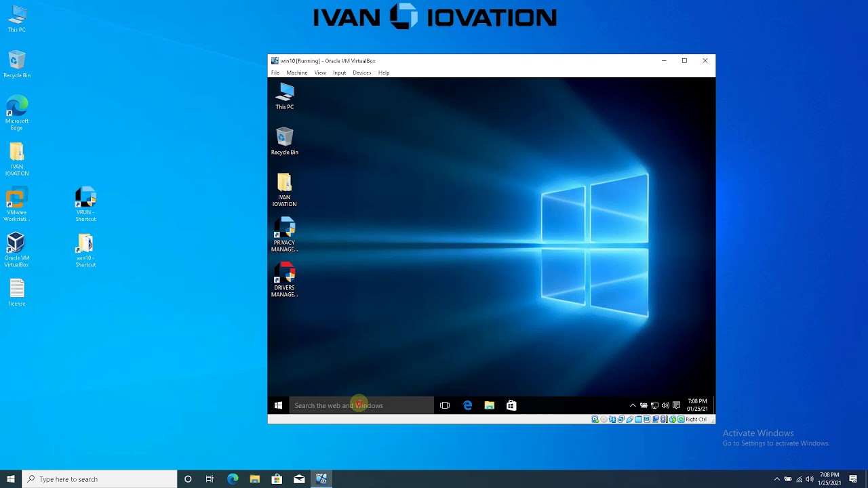This screenshot has width=868, height=488.
Task: Select VRUN - Shortcut on host desktop
Action: pyautogui.click(x=85, y=205)
